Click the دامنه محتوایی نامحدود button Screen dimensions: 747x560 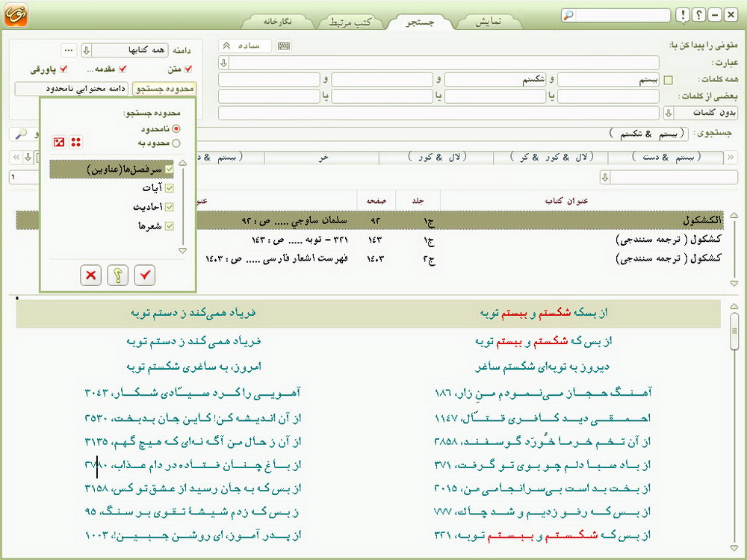point(72,89)
